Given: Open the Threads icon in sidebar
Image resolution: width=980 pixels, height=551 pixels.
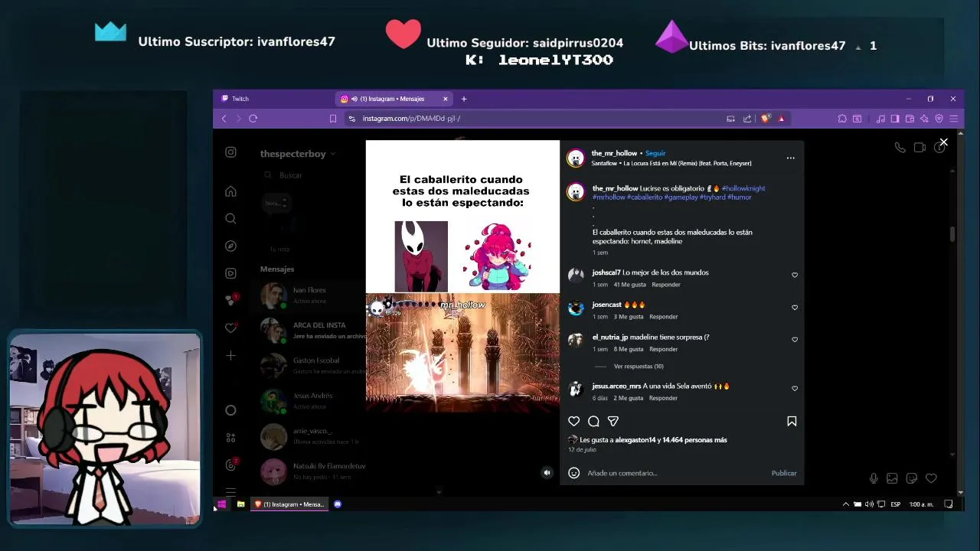Looking at the screenshot, I should click(x=230, y=465).
